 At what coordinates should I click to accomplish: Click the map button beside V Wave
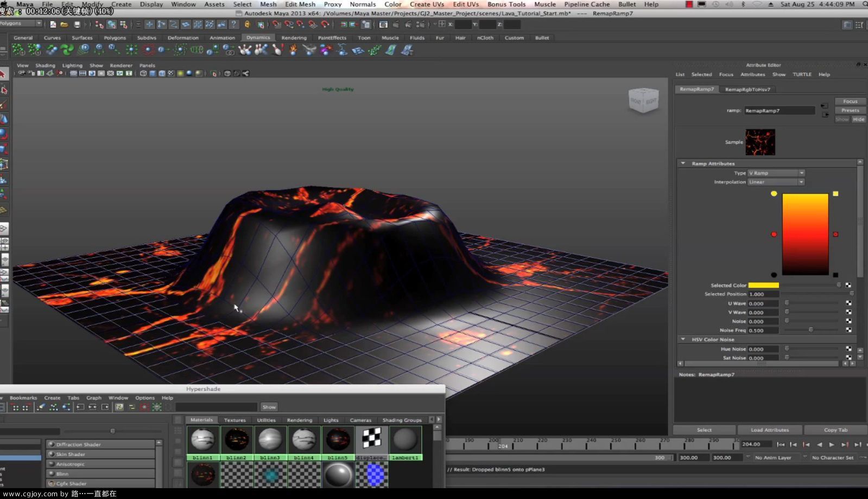click(848, 312)
